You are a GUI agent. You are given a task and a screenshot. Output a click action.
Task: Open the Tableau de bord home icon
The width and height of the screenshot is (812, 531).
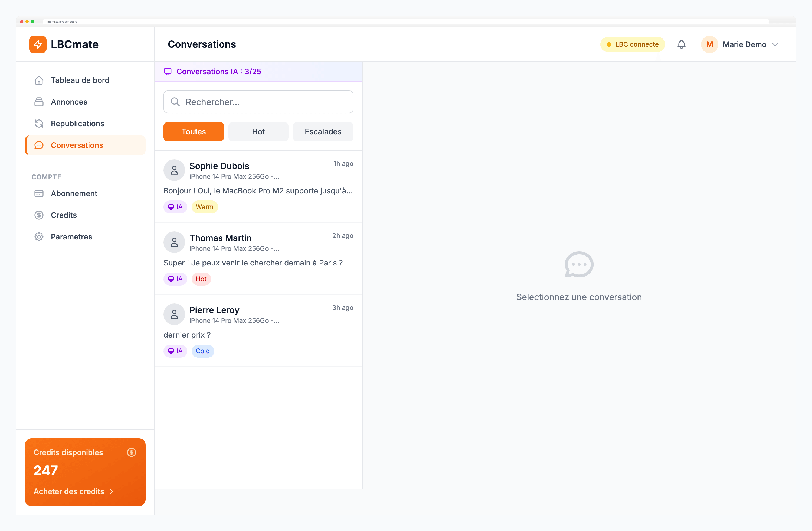[39, 80]
